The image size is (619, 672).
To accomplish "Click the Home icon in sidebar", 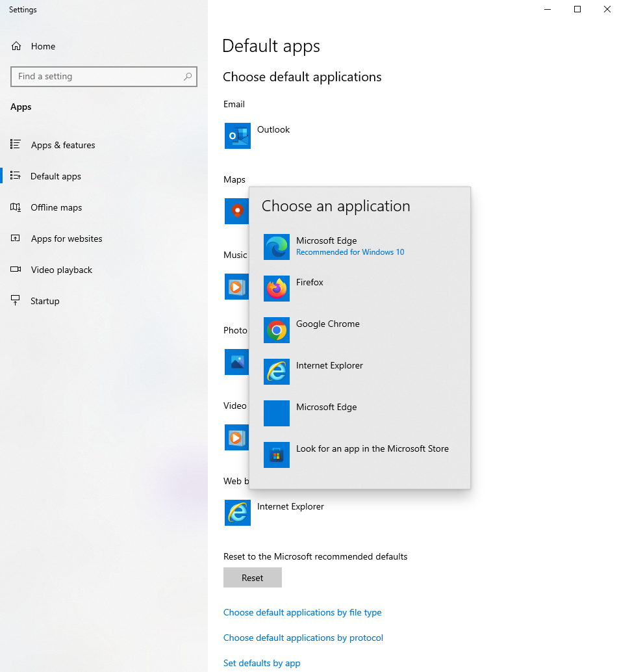I will pos(16,46).
